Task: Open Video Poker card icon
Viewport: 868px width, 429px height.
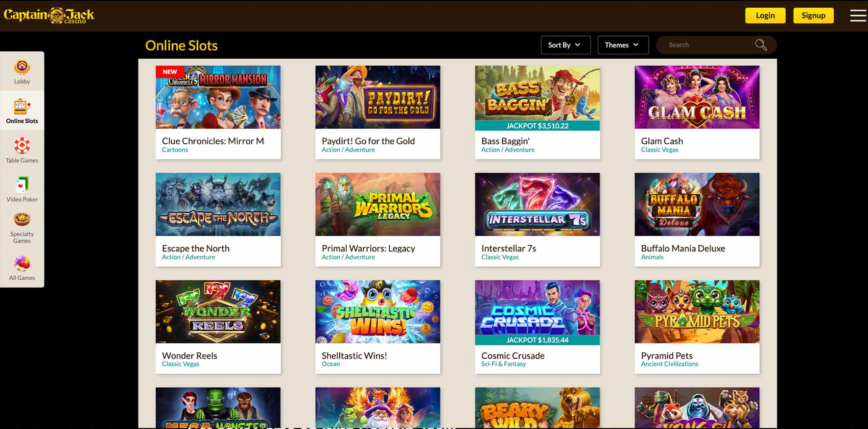Action: 22,185
